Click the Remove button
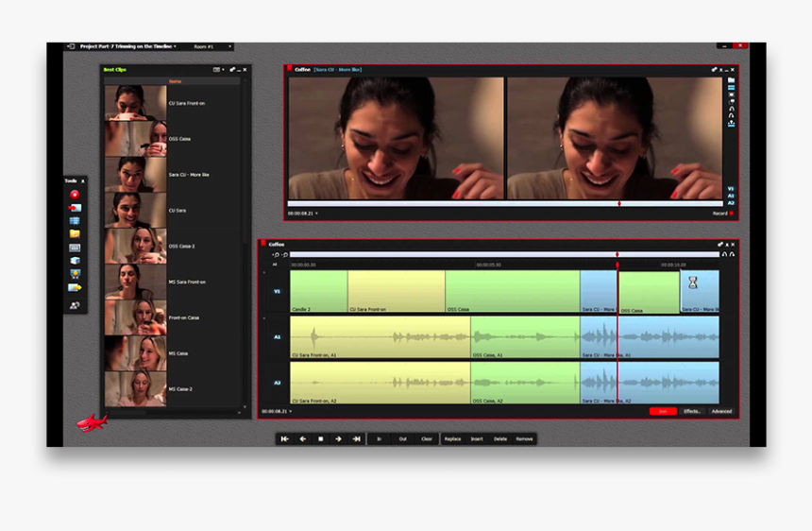 point(524,438)
